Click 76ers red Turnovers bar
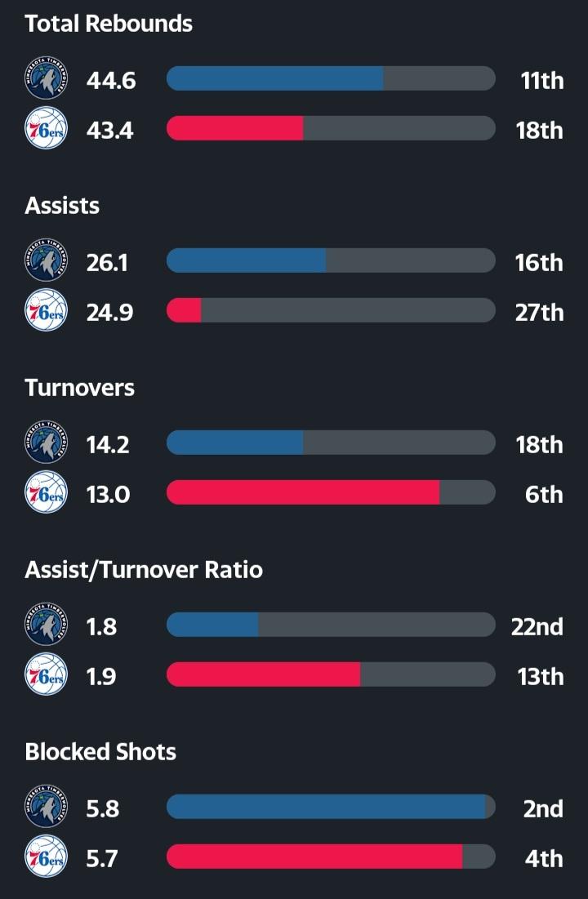 302,493
